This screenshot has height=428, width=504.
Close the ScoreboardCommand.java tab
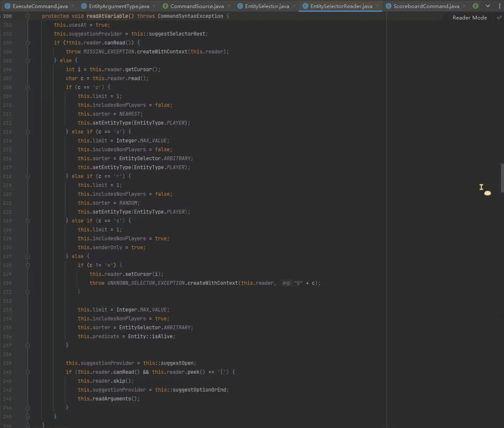(464, 6)
